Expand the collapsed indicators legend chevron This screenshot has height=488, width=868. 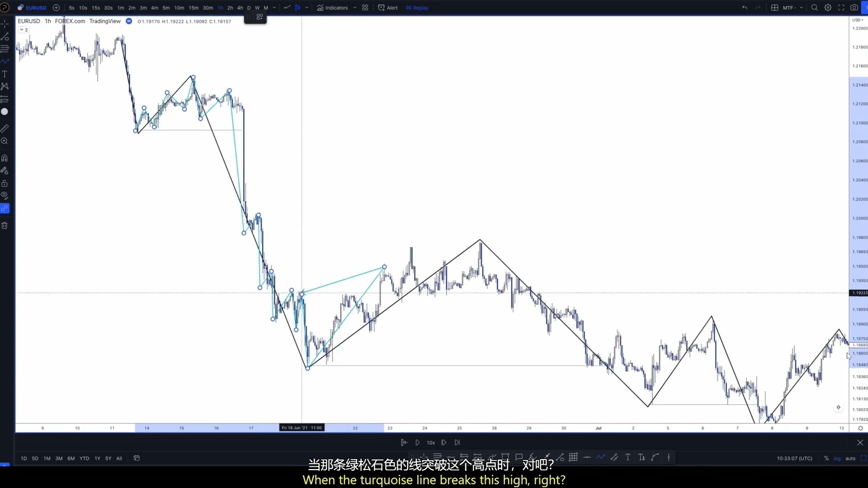(24, 30)
